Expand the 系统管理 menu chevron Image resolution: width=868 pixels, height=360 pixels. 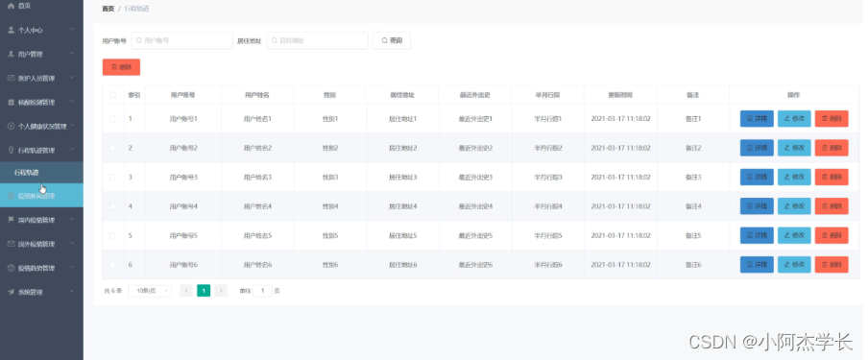pyautogui.click(x=72, y=292)
